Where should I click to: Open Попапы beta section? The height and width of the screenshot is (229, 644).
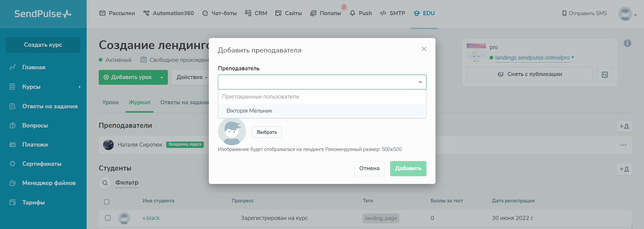(x=325, y=13)
